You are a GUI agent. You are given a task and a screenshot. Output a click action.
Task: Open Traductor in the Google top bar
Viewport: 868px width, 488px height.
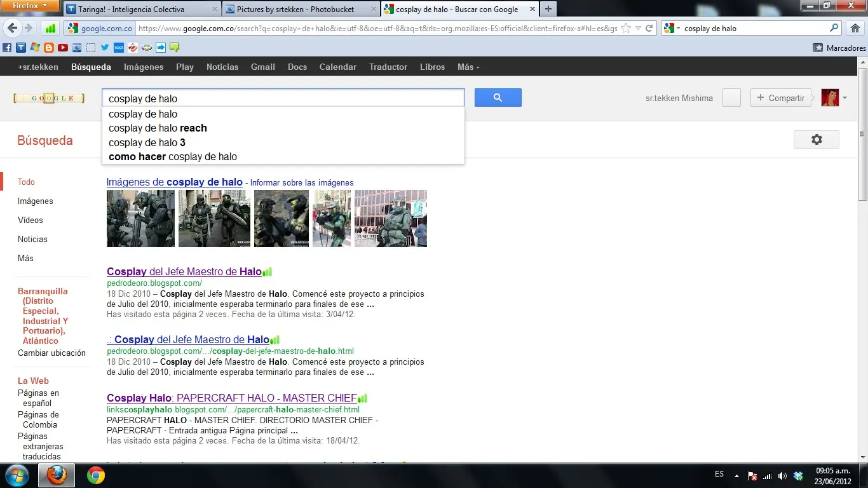pos(388,67)
